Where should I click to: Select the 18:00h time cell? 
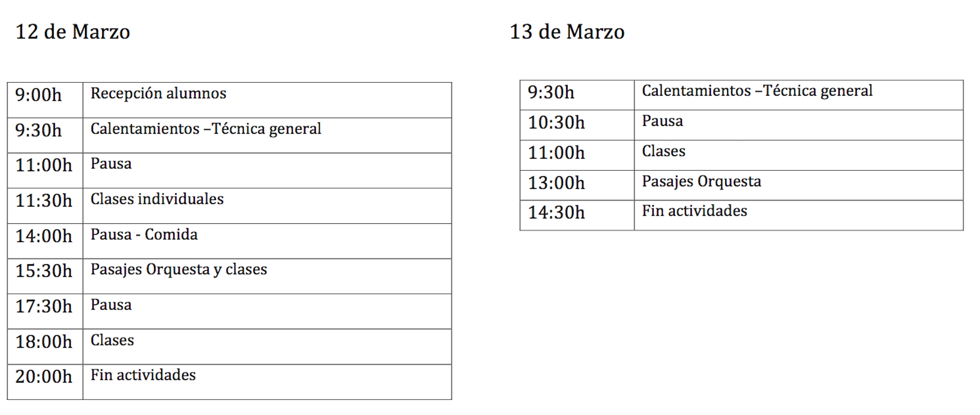coord(44,342)
